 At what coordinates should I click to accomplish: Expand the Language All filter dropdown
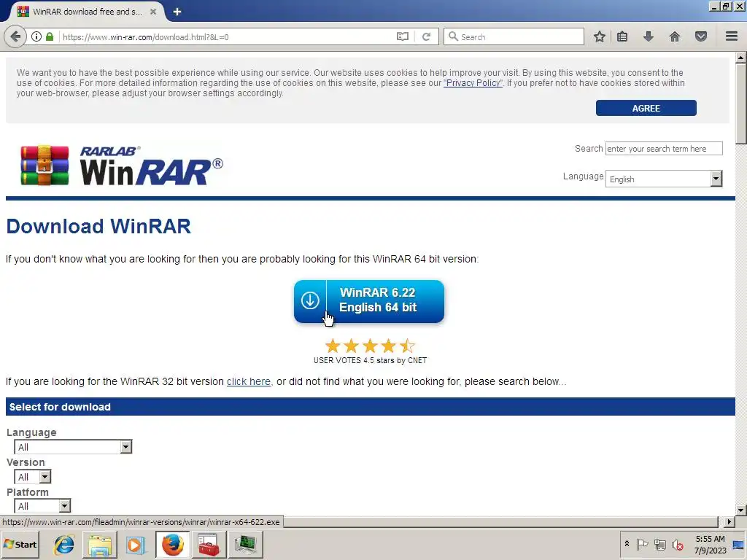[73, 447]
